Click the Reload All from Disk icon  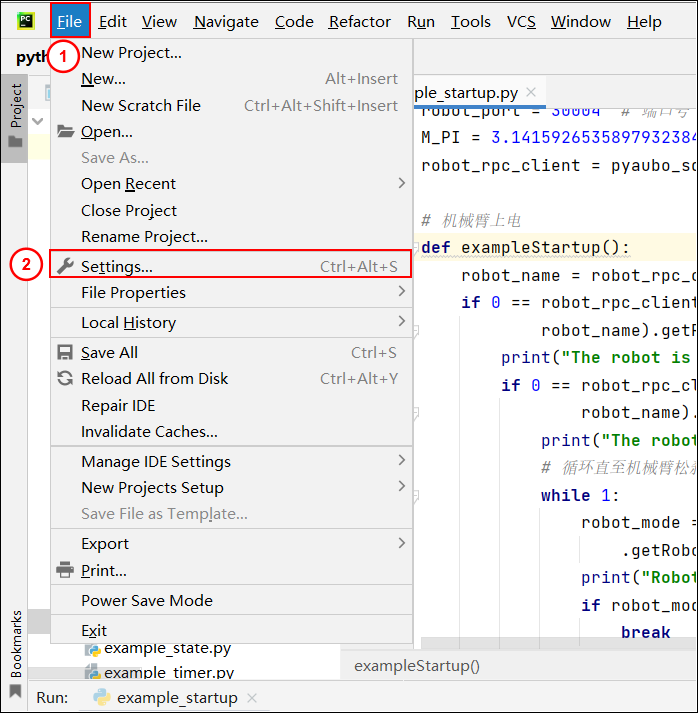65,378
